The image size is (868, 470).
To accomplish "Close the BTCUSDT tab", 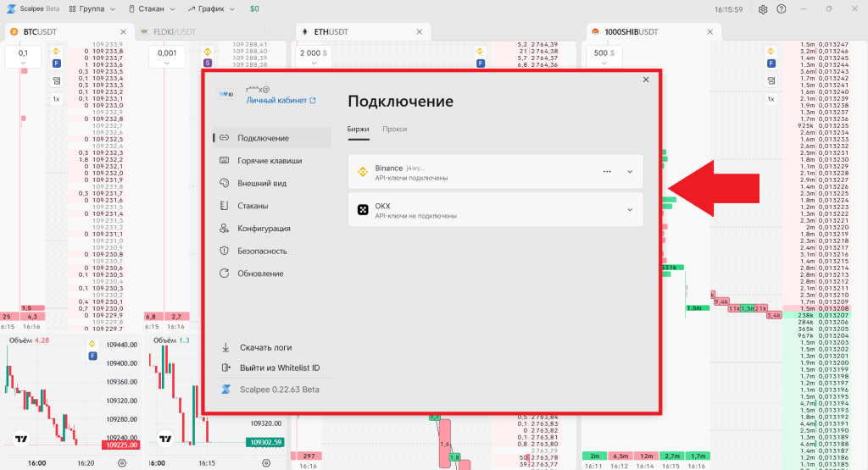I will pyautogui.click(x=124, y=32).
